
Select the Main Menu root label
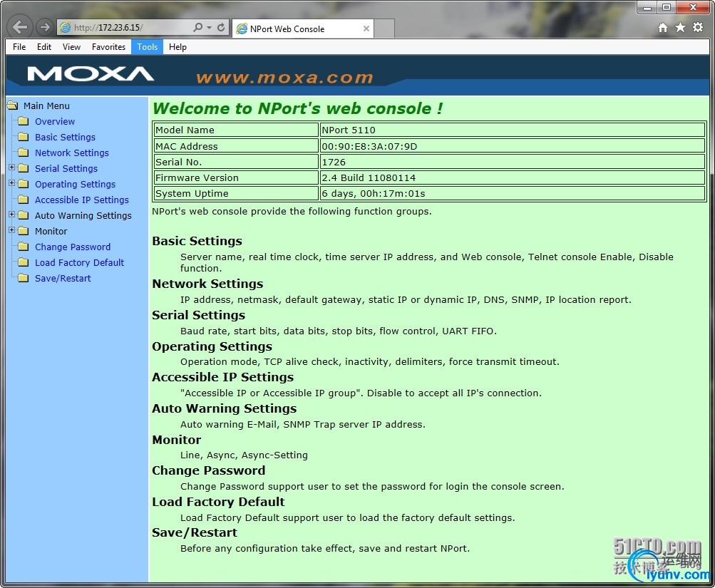[46, 105]
